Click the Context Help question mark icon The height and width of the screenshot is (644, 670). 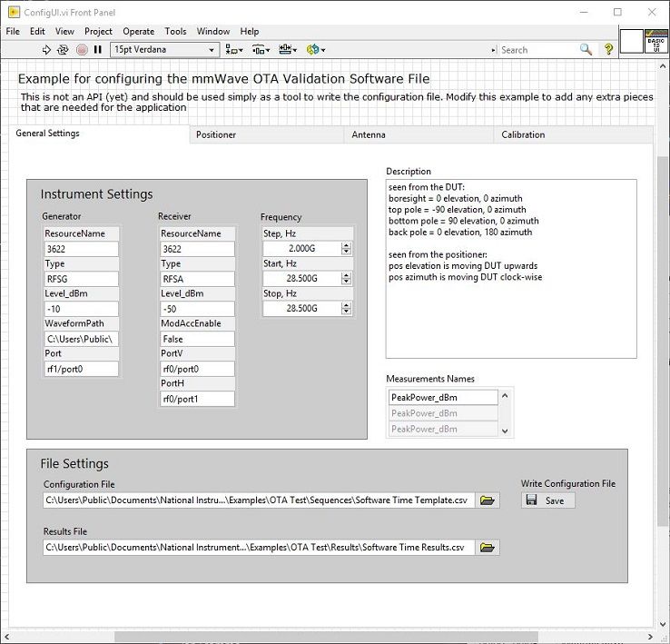pyautogui.click(x=609, y=50)
